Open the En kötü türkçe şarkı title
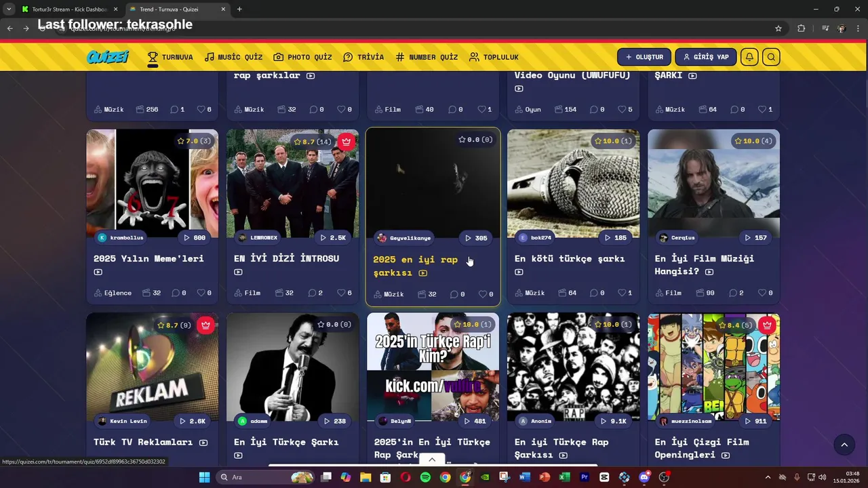The image size is (868, 488). [x=570, y=258]
